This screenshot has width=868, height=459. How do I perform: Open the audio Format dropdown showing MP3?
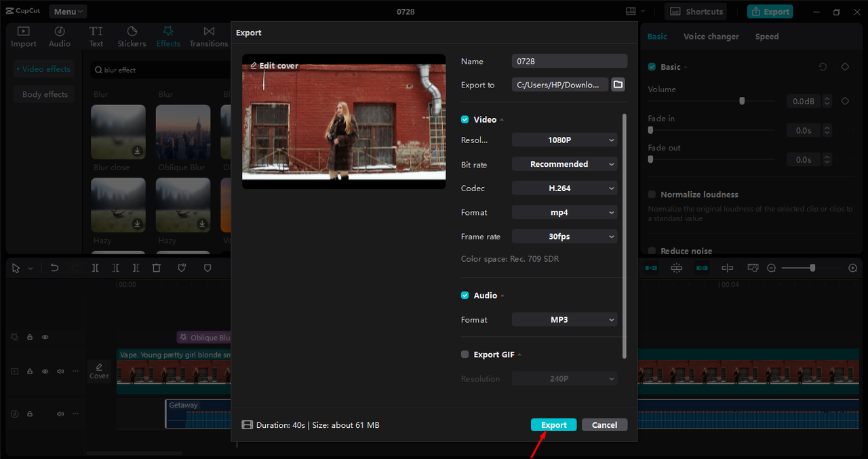564,319
